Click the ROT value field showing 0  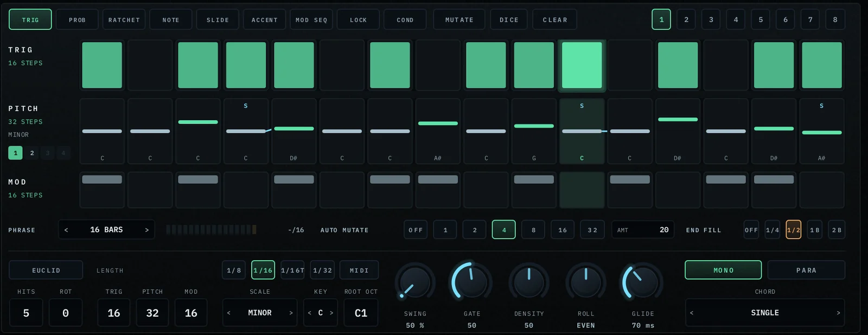(x=66, y=313)
